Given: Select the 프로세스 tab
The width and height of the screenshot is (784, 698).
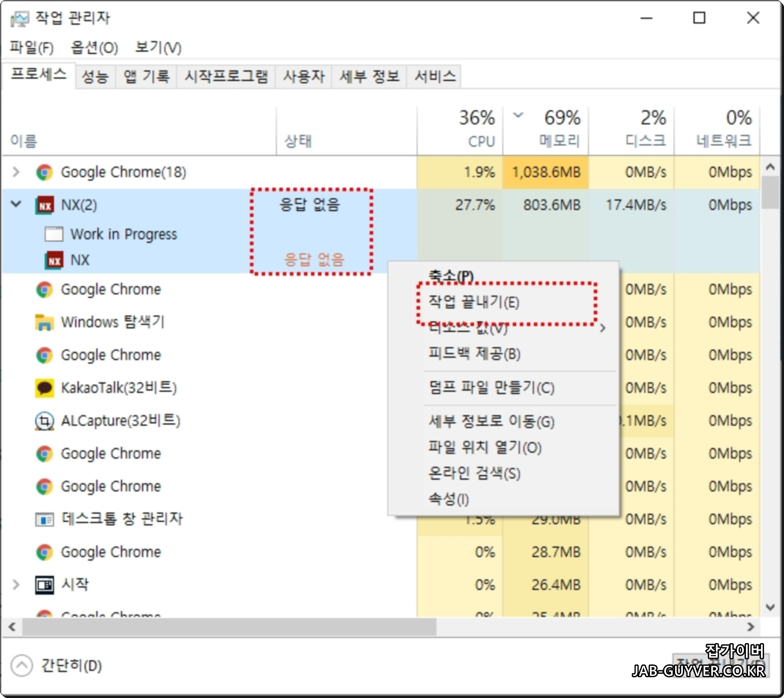Looking at the screenshot, I should coord(38,75).
